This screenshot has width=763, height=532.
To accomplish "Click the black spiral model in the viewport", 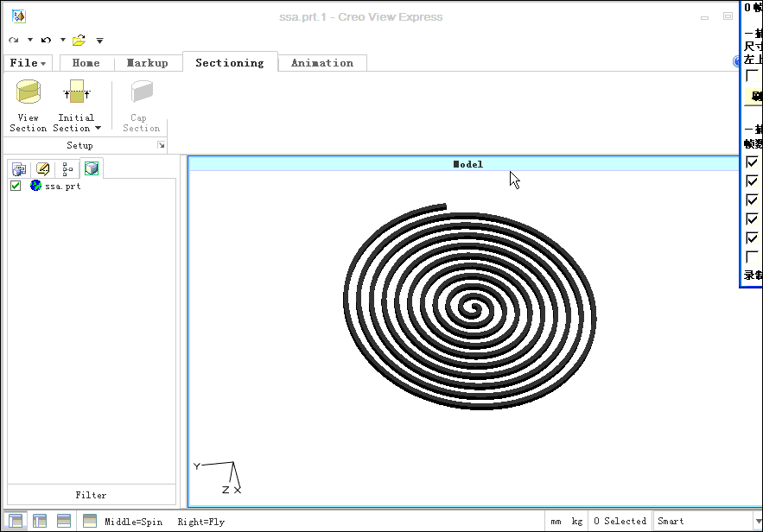I will [x=469, y=307].
